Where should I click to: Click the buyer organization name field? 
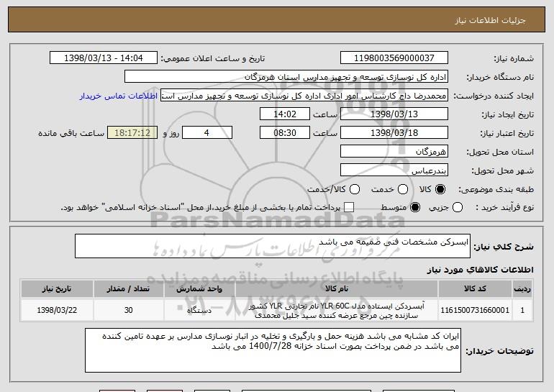(x=286, y=77)
